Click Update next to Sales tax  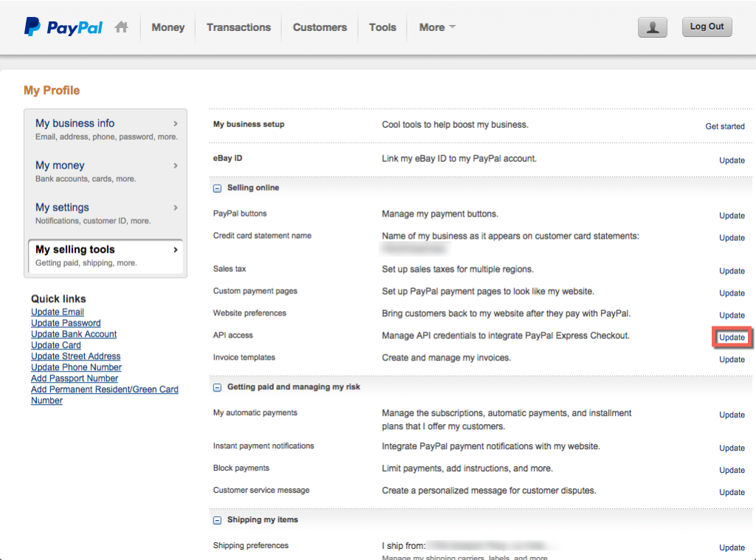[732, 271]
